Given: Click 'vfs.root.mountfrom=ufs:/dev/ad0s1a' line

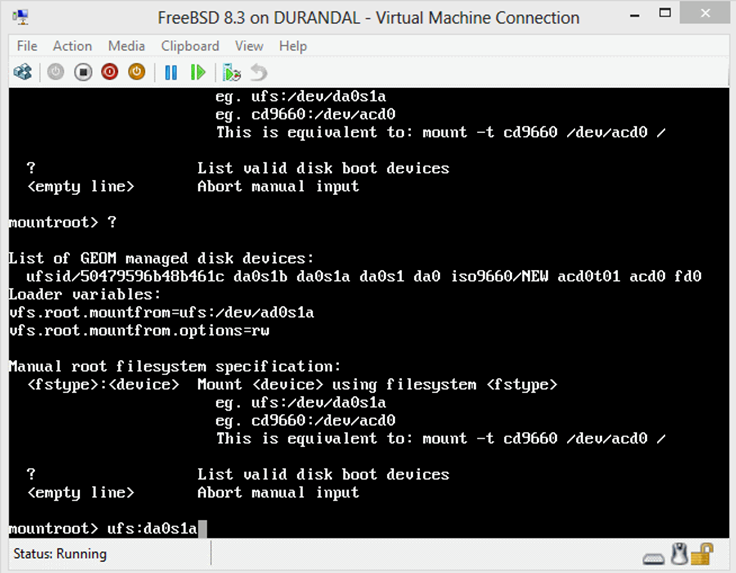Looking at the screenshot, I should (x=161, y=313).
